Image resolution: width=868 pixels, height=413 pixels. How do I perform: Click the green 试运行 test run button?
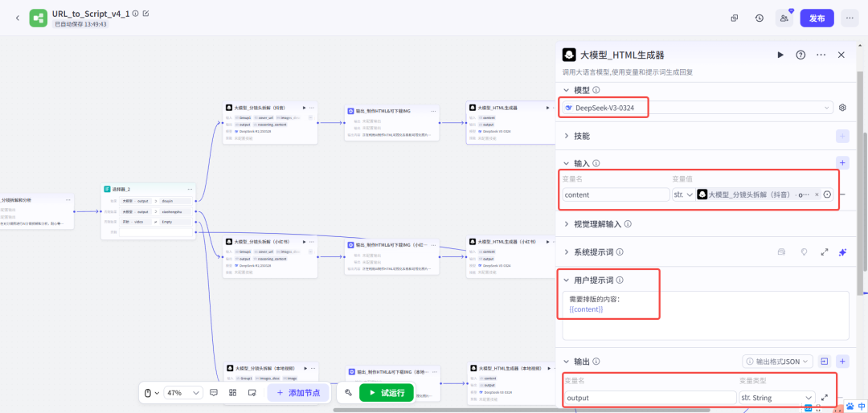coord(387,393)
